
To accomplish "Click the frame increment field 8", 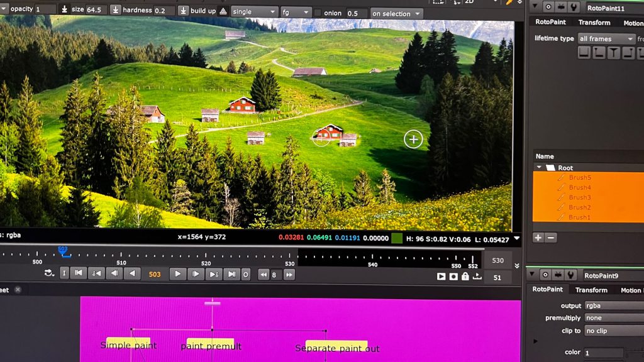I will click(x=276, y=275).
